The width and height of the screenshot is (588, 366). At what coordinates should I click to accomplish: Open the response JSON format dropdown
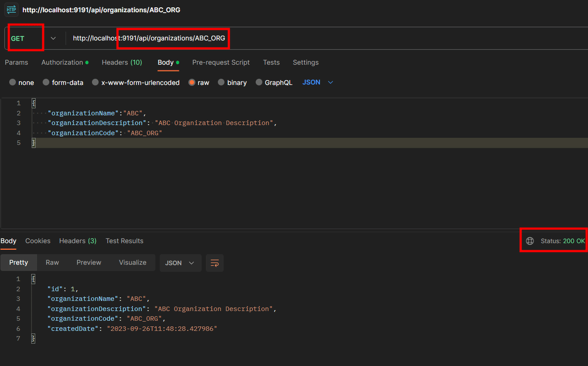pos(180,263)
